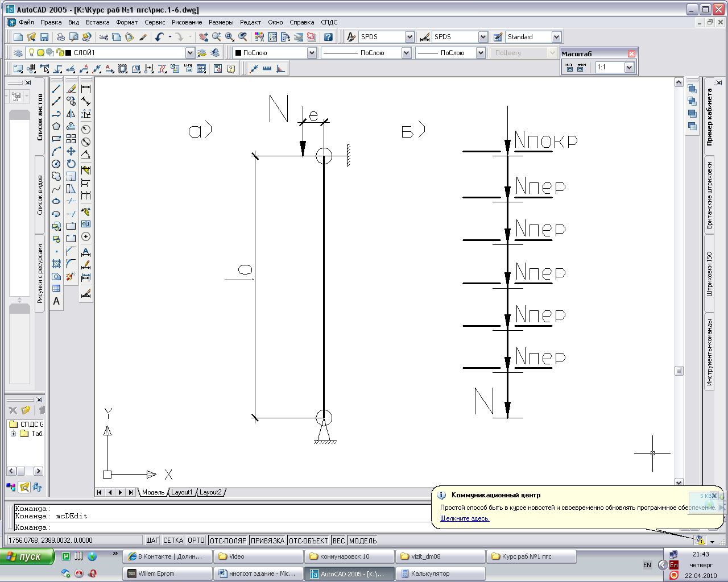The image size is (728, 582).
Task: Click the Undo arrow icon
Action: (159, 37)
